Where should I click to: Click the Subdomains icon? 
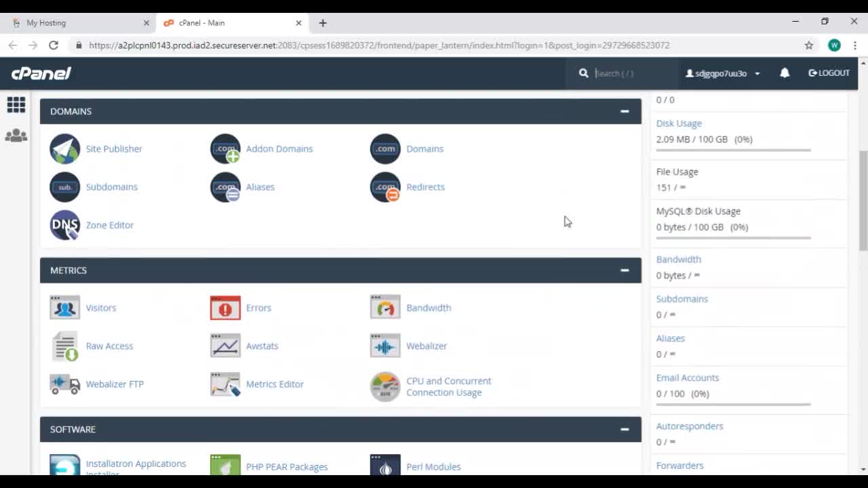[x=65, y=187]
